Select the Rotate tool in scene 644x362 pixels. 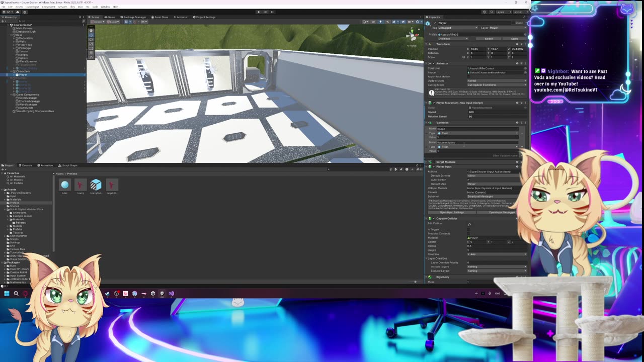pos(91,40)
